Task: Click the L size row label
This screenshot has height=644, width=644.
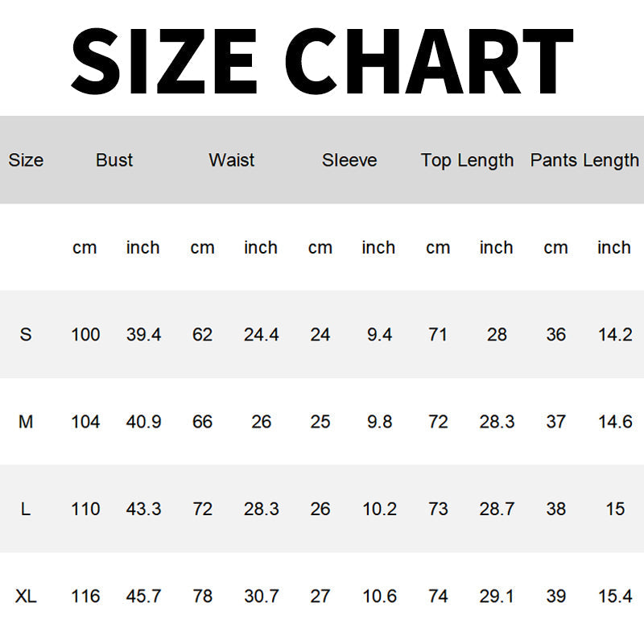Action: (26, 509)
